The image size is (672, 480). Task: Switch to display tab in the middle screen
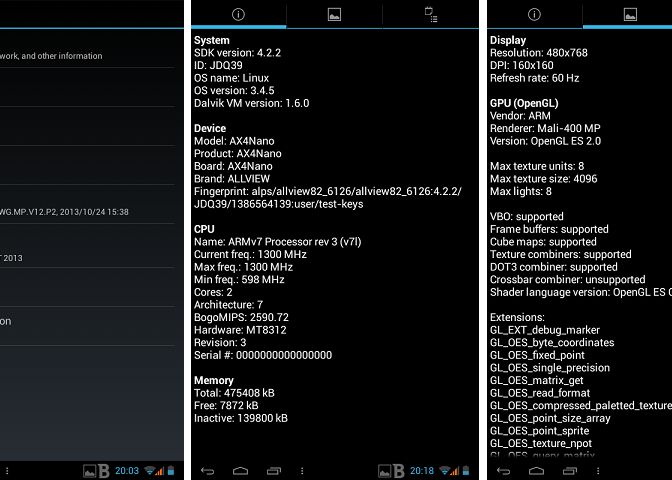click(x=334, y=14)
